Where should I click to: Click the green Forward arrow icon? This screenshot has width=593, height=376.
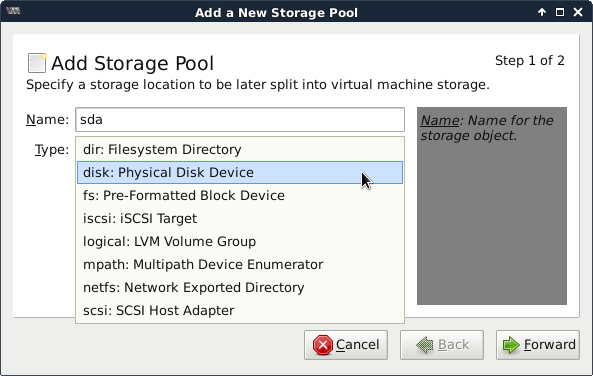(511, 345)
